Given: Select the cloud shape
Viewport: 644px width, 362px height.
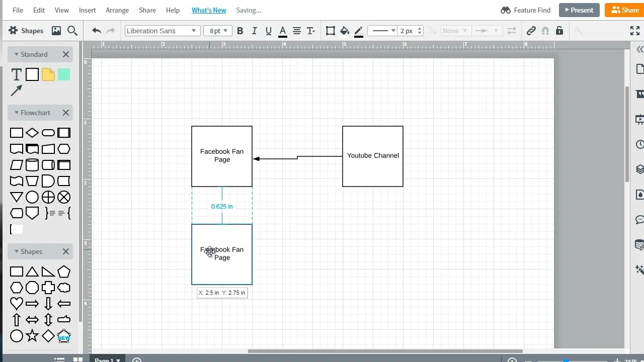Looking at the screenshot, I should [x=64, y=288].
